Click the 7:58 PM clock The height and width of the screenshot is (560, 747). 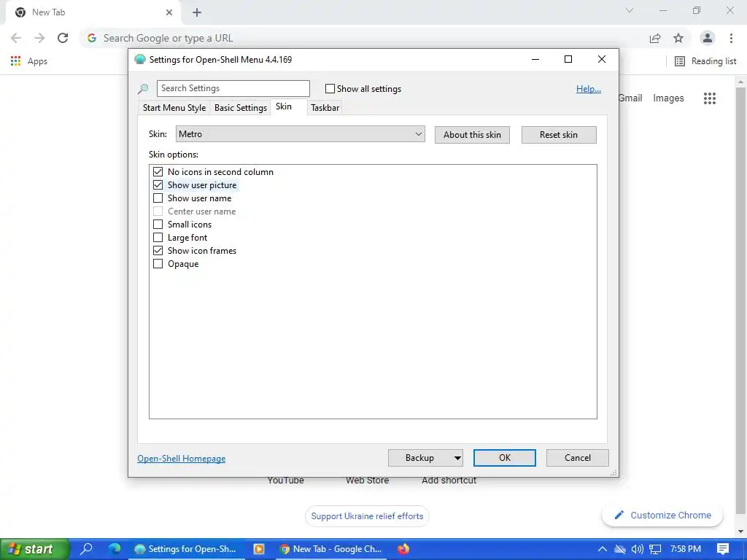point(685,549)
